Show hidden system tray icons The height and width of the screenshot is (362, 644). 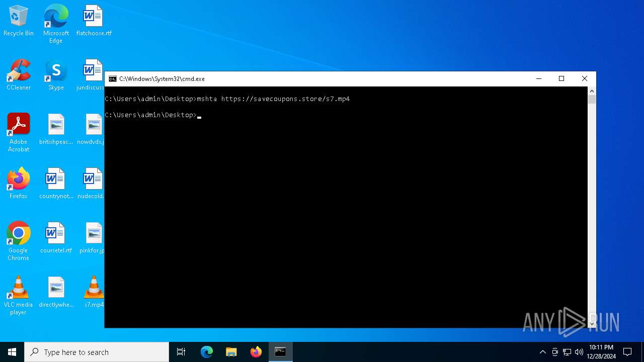coord(542,352)
